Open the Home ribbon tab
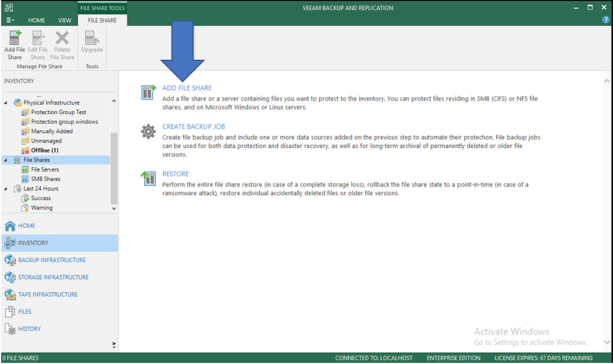This screenshot has width=613, height=364. [x=37, y=20]
